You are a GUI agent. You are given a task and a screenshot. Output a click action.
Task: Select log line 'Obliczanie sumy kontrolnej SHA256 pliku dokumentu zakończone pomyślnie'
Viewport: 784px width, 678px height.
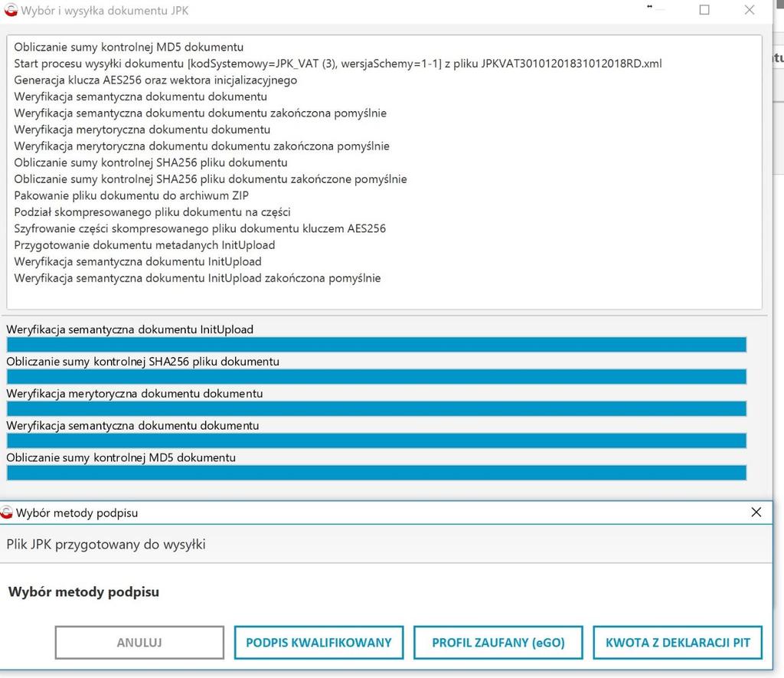211,179
